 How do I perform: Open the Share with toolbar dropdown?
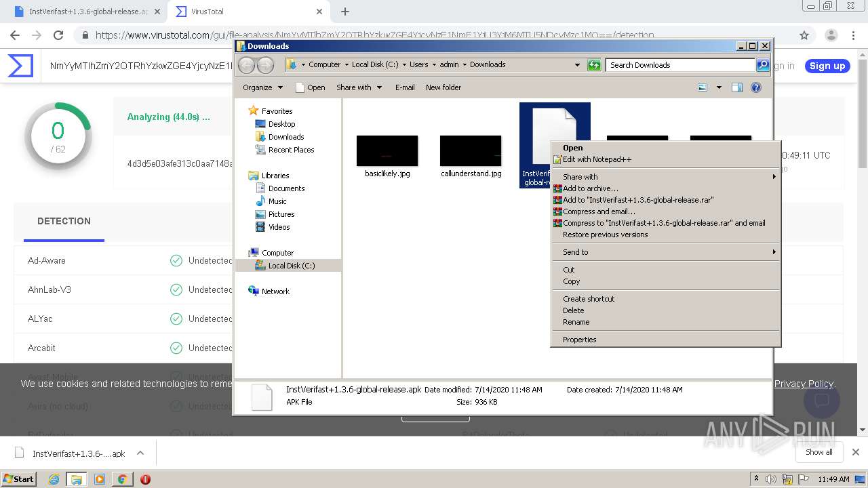pos(359,87)
